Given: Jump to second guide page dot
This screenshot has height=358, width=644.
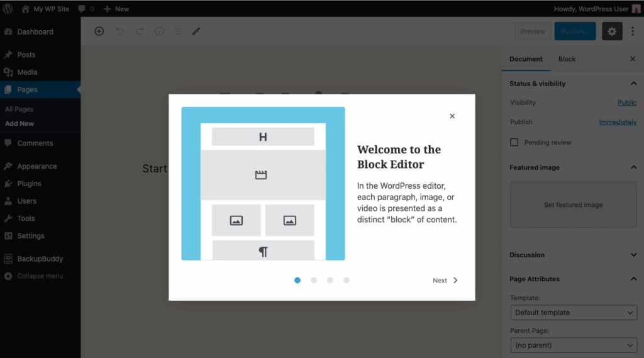Looking at the screenshot, I should (314, 281).
